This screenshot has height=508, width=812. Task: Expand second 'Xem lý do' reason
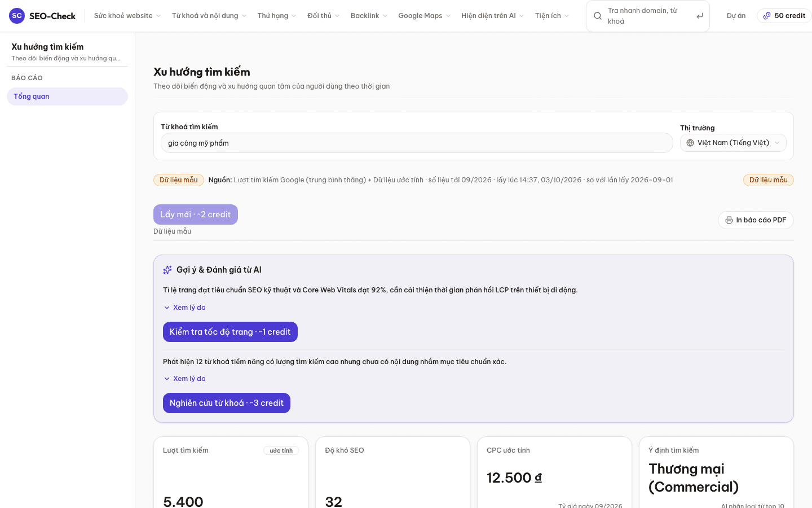[184, 379]
